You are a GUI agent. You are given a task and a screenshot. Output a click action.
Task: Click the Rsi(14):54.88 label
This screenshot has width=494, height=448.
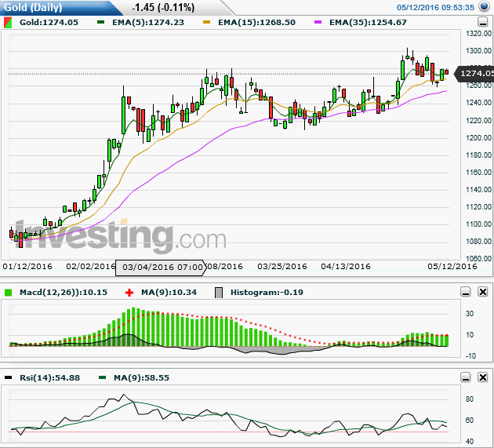[x=49, y=377]
